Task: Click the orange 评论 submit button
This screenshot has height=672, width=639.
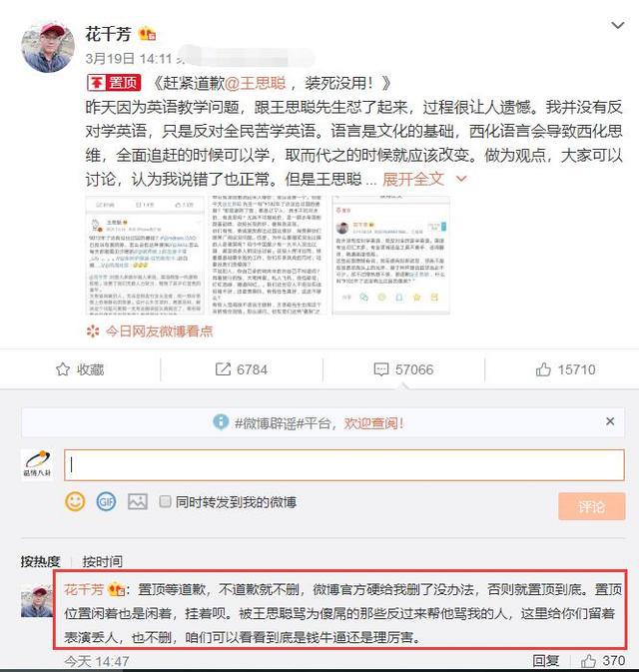Action: click(x=591, y=506)
